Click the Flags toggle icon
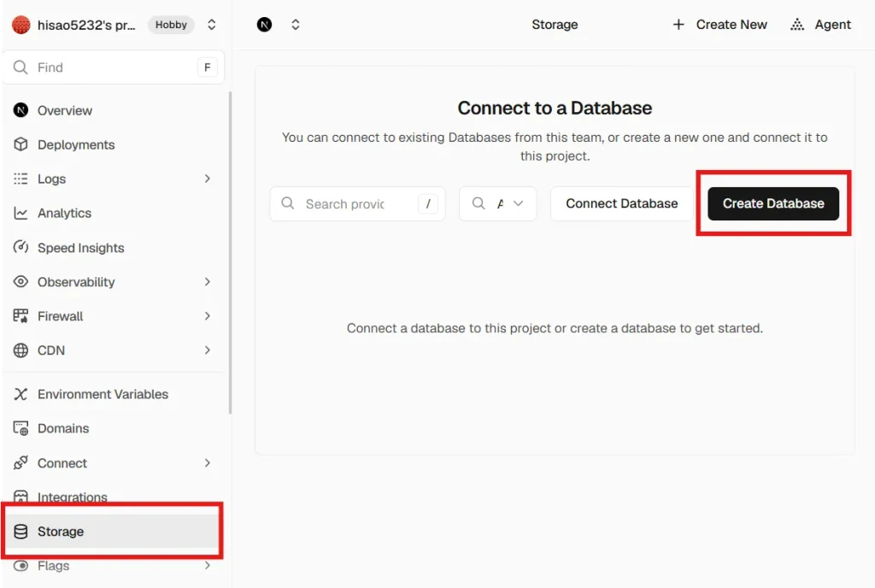This screenshot has width=875, height=588. point(21,566)
